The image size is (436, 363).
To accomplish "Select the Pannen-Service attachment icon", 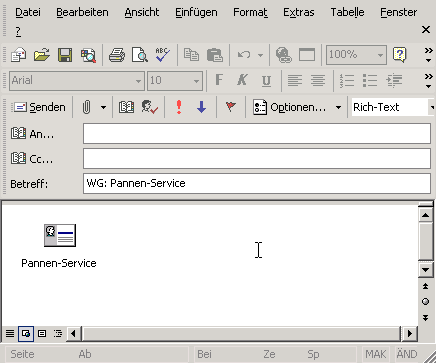I will [60, 235].
